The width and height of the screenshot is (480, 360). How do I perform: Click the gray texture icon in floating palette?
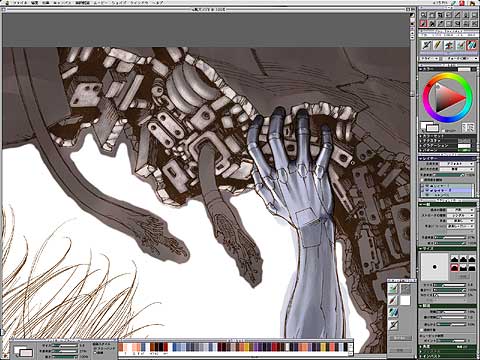point(405,288)
